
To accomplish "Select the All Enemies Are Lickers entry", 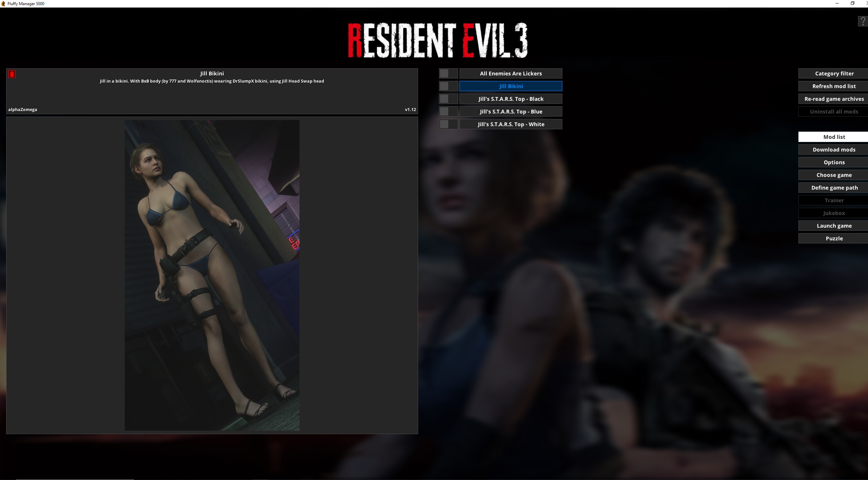I will pos(511,73).
